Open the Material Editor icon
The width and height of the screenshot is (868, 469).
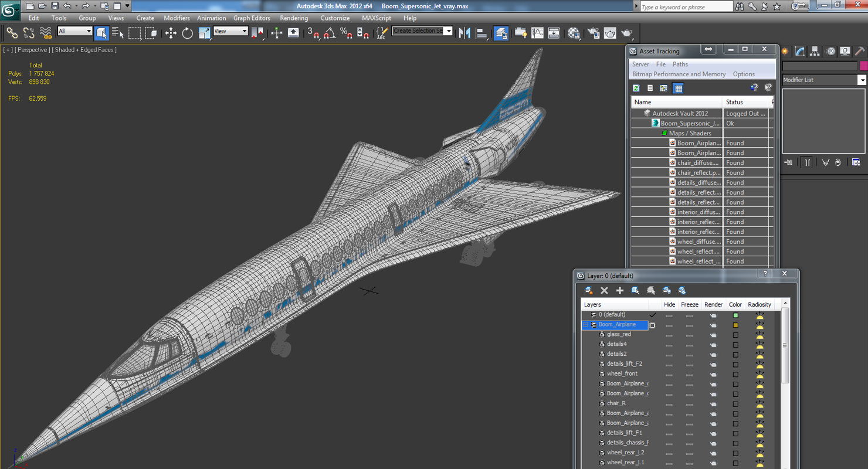point(574,33)
